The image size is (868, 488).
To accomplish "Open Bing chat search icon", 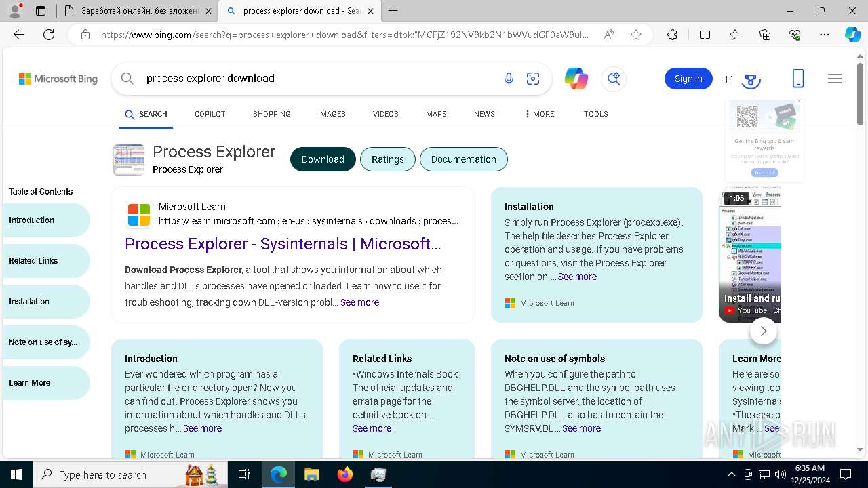I will pos(614,79).
